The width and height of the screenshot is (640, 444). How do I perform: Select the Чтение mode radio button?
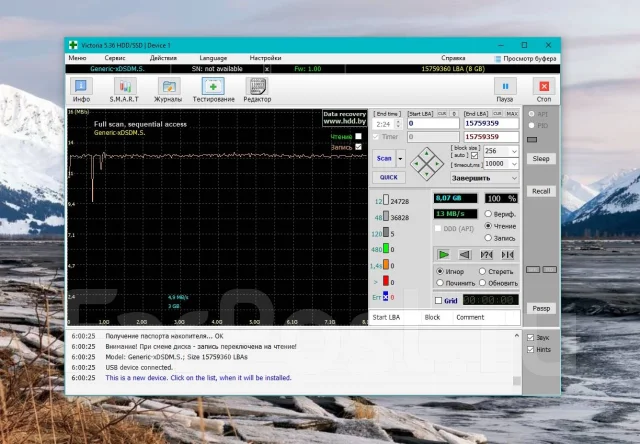tap(488, 226)
